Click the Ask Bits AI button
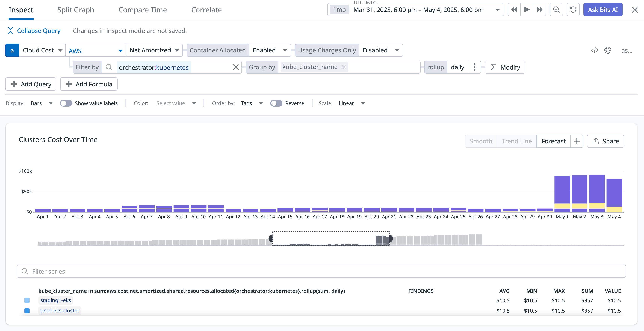This screenshot has height=331, width=644. coord(603,10)
